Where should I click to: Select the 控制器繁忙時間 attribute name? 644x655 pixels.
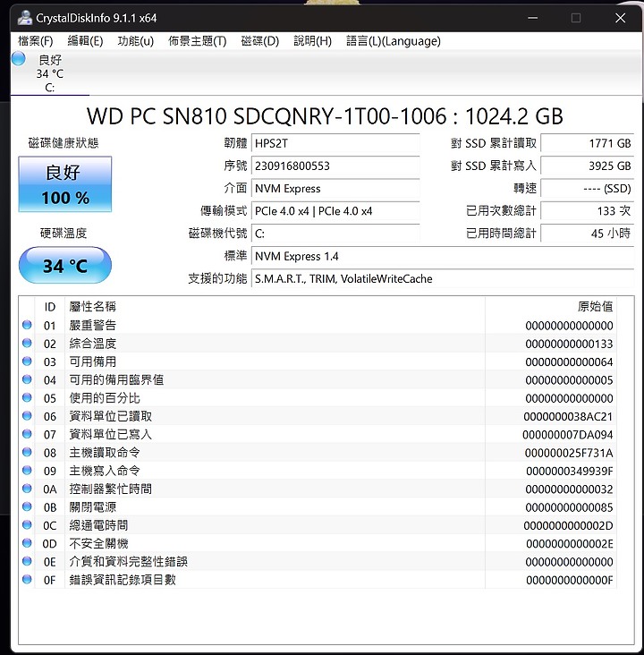click(x=111, y=489)
